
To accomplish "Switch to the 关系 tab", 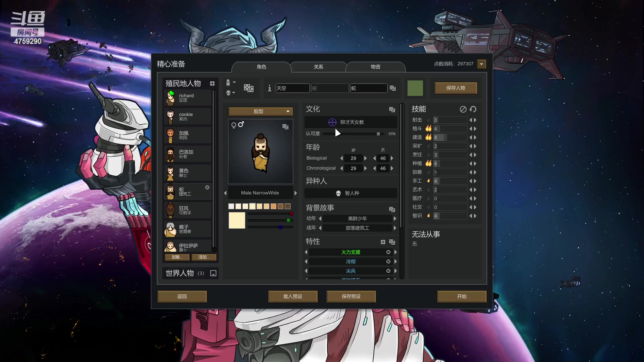I will [x=318, y=67].
